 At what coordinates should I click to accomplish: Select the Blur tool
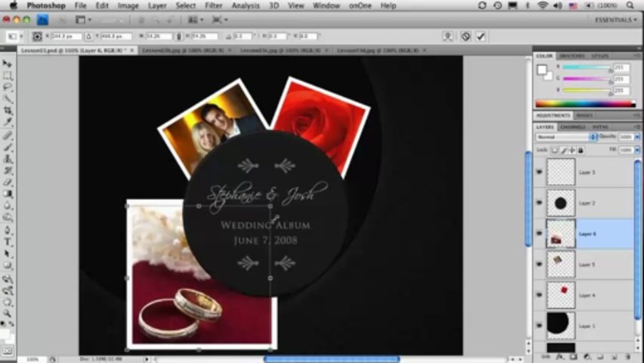8,206
